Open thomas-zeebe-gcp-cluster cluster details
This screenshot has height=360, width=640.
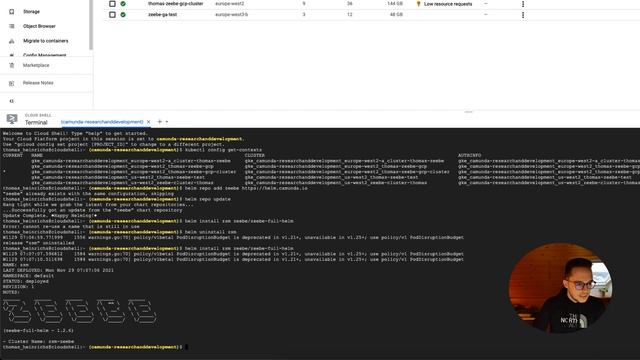click(x=176, y=4)
